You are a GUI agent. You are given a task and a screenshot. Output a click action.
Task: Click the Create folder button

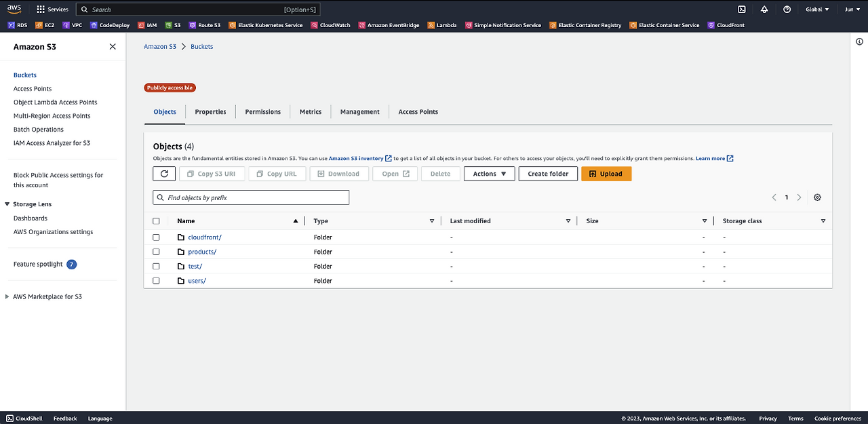(548, 174)
